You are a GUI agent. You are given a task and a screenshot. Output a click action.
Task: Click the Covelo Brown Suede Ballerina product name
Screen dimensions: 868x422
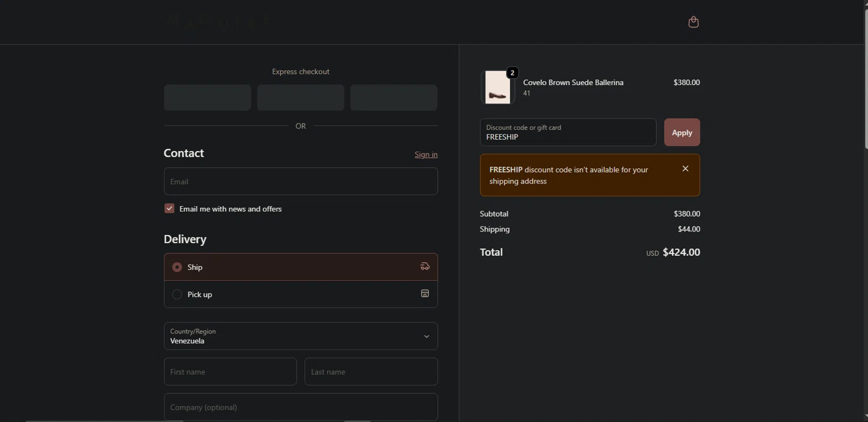[x=573, y=82]
